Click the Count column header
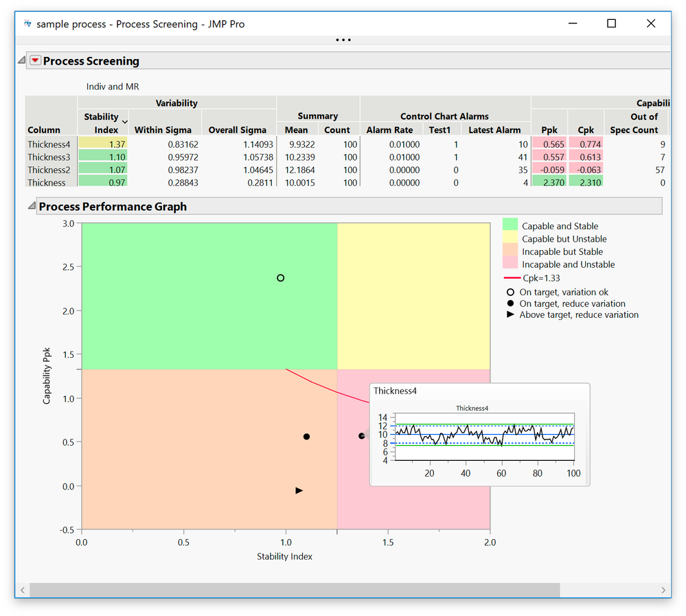 pyautogui.click(x=337, y=130)
